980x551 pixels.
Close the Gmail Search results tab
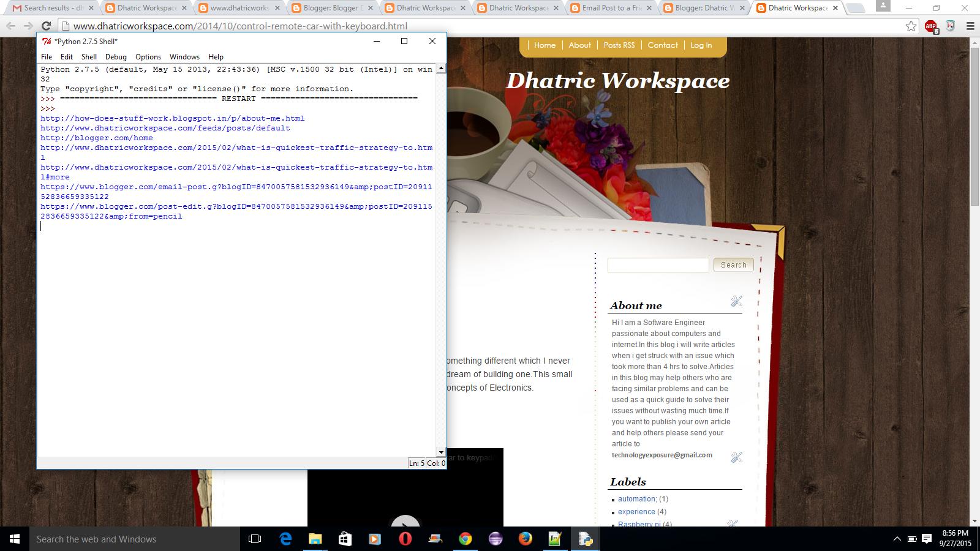[91, 8]
